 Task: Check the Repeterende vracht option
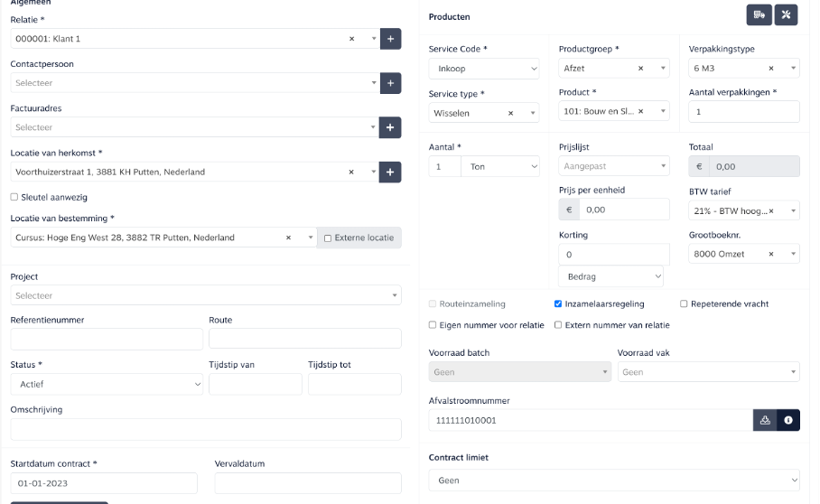click(684, 304)
